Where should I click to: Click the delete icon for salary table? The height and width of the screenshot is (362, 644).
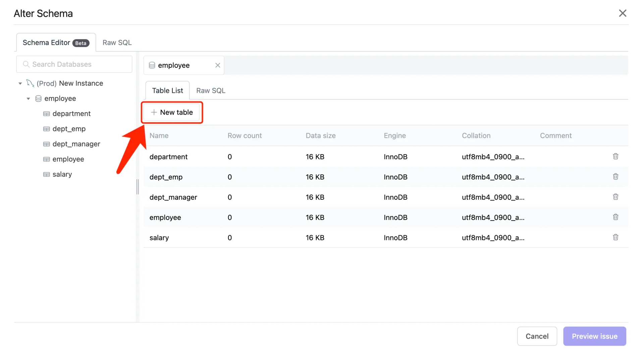click(x=616, y=237)
